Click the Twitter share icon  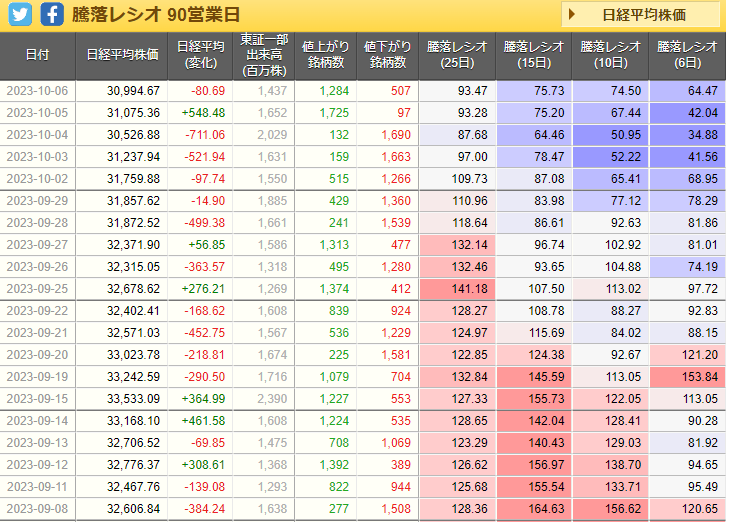(x=20, y=14)
